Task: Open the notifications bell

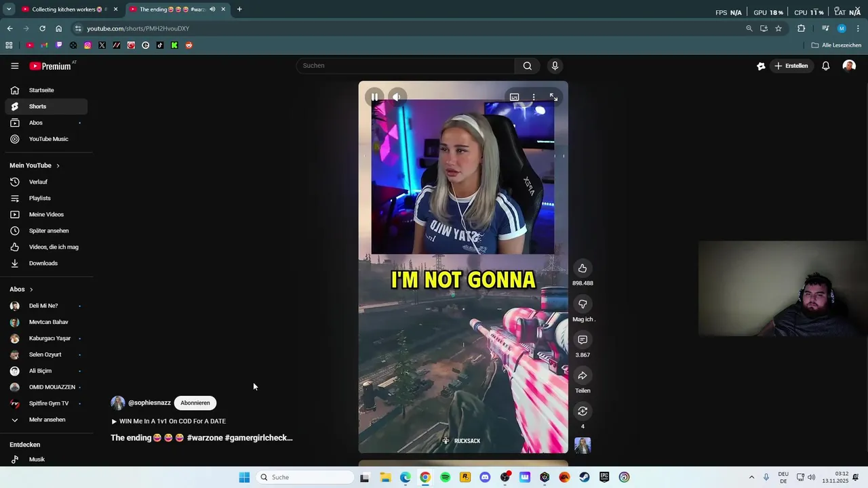Action: [x=825, y=66]
